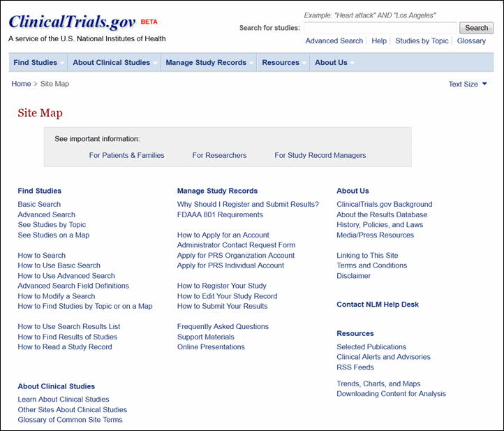Open See Studies by Topic

click(52, 224)
